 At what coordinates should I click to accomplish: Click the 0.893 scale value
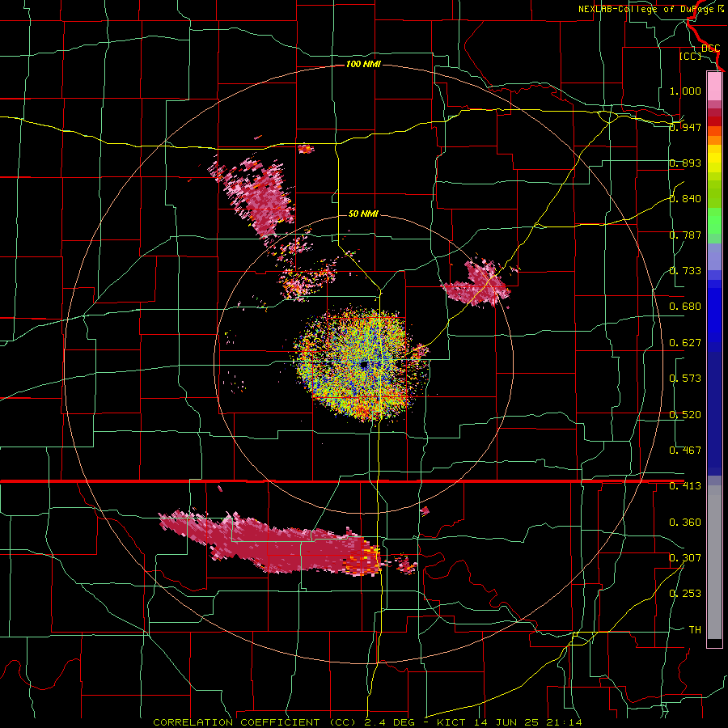point(685,163)
